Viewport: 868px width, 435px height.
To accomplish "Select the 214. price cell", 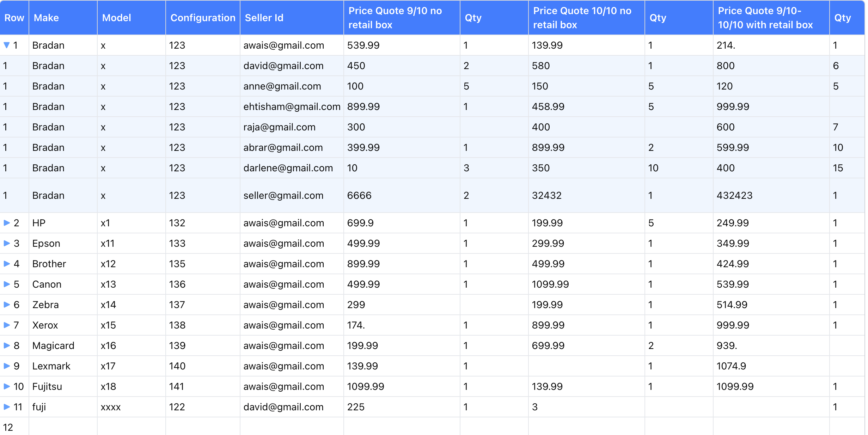I will click(x=771, y=45).
